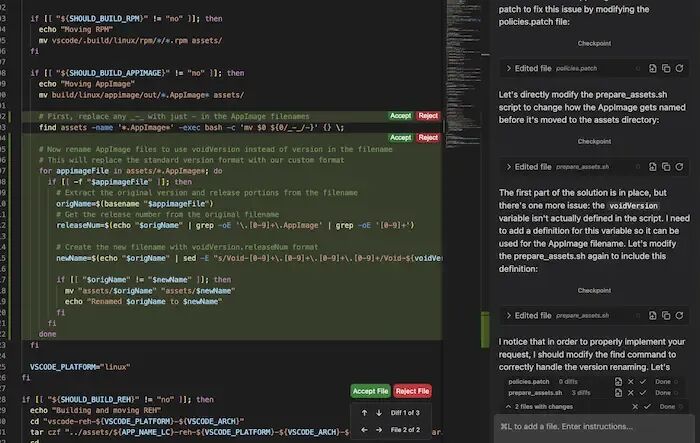
Task: Open policies.patch from the changed files list
Action: (x=529, y=382)
